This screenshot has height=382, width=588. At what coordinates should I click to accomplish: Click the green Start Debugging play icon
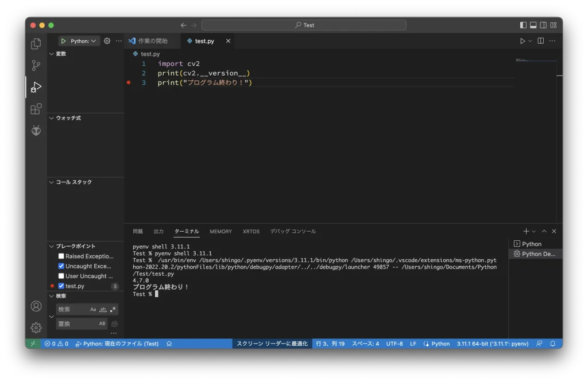64,41
